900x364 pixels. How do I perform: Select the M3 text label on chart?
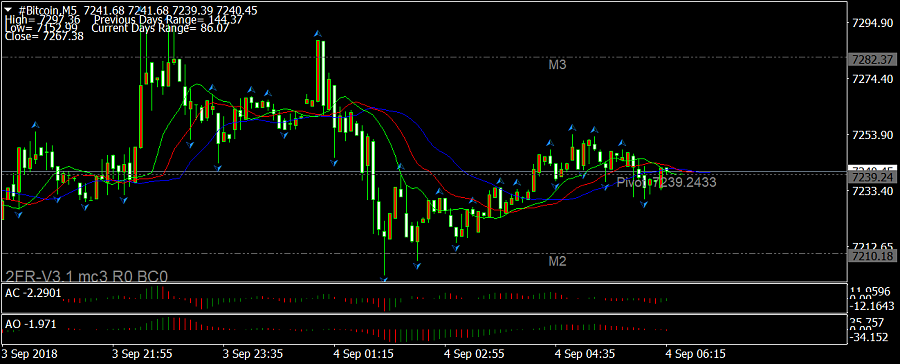click(x=557, y=65)
